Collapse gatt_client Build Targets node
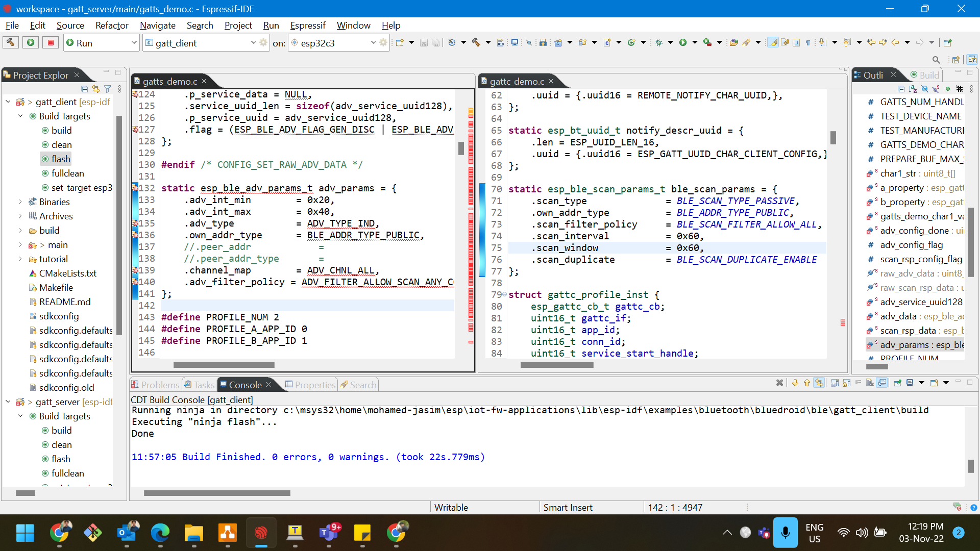The image size is (980, 551). tap(20, 116)
